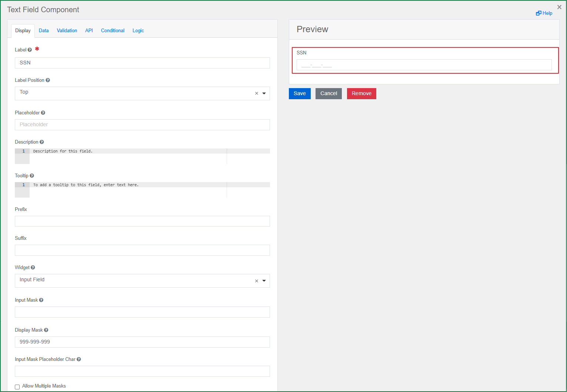Click the Input Mask text field
This screenshot has width=567, height=392.
point(142,312)
